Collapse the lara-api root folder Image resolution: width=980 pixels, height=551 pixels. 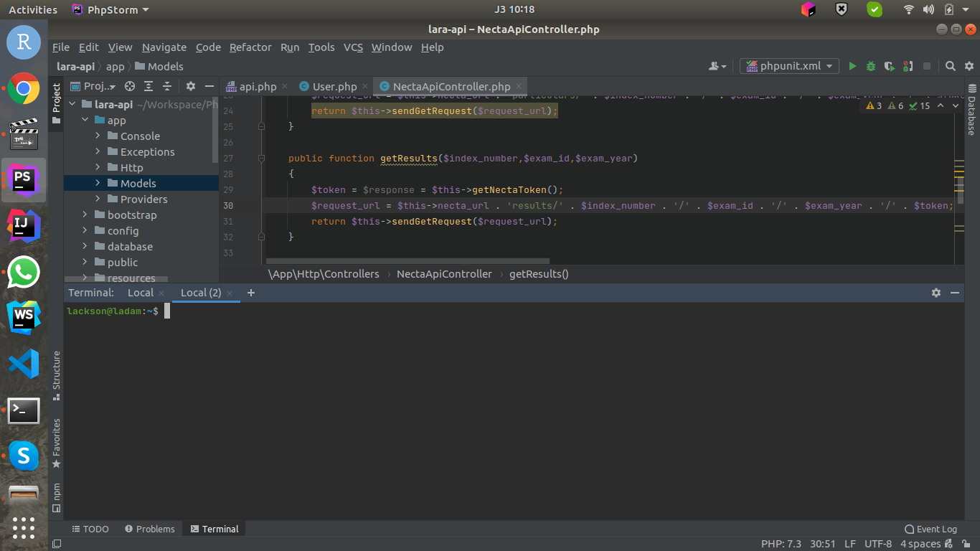pyautogui.click(x=72, y=104)
